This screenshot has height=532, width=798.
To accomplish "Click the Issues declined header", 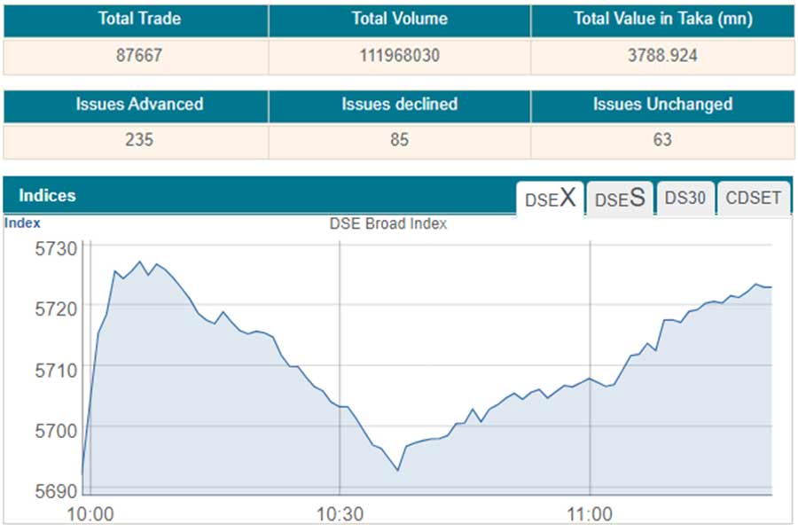I will (x=399, y=105).
